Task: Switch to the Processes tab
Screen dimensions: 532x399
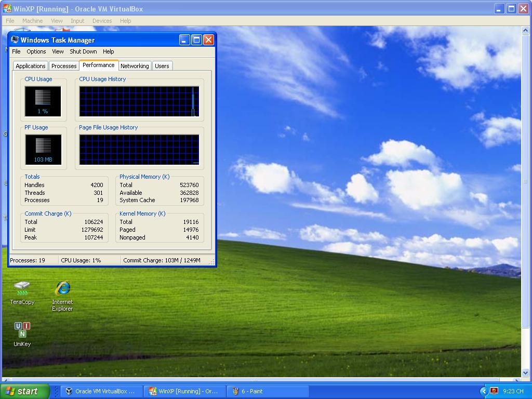Action: pos(64,66)
